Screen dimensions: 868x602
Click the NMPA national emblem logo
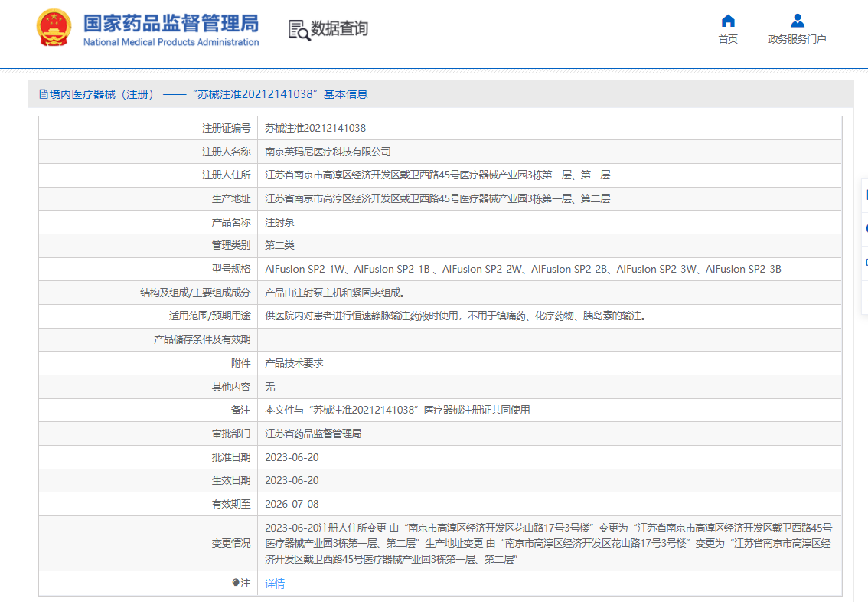click(x=54, y=28)
